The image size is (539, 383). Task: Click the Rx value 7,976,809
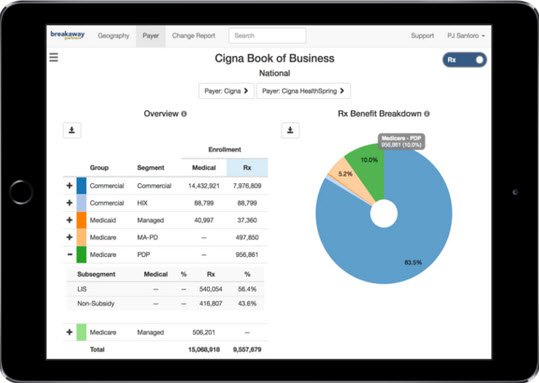pyautogui.click(x=247, y=186)
